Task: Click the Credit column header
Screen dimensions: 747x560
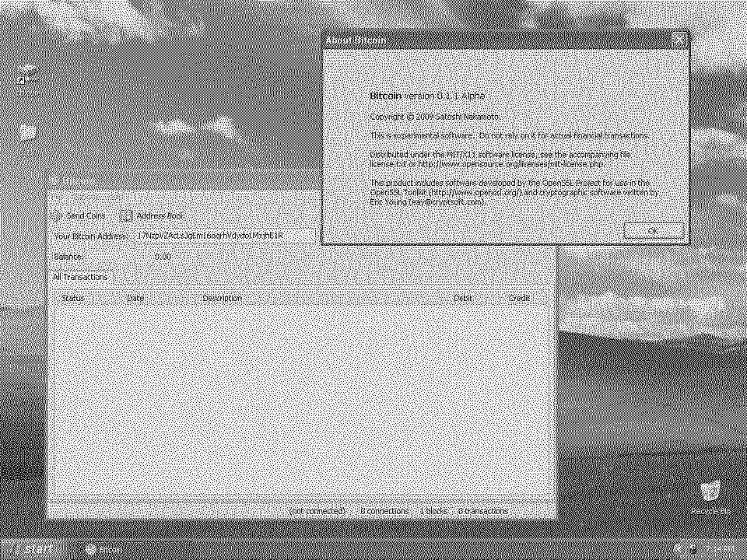Action: [519, 298]
